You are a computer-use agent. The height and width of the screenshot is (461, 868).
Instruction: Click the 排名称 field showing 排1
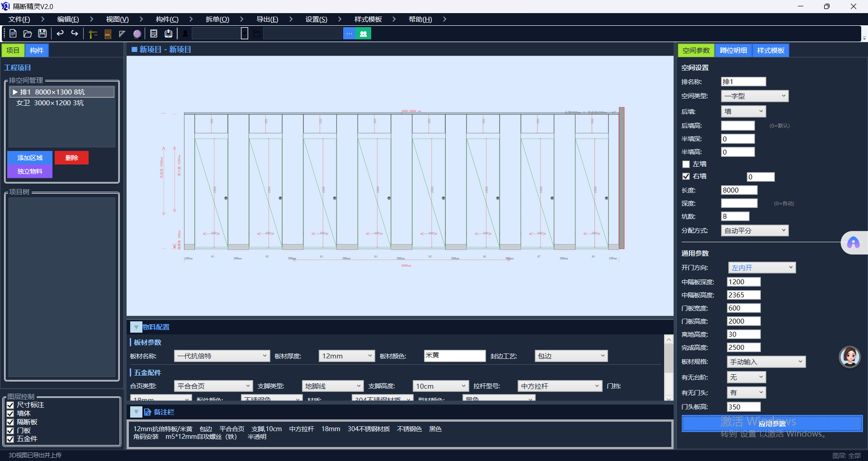point(743,82)
